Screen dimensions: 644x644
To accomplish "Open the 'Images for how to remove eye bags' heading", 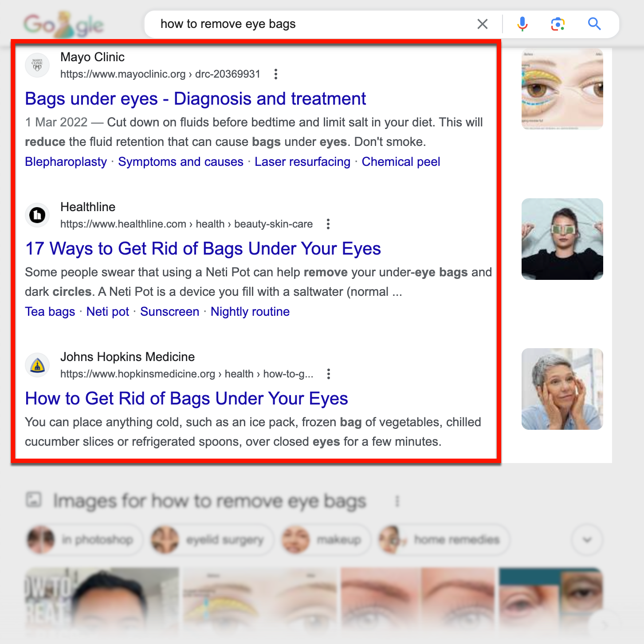I will tap(209, 501).
